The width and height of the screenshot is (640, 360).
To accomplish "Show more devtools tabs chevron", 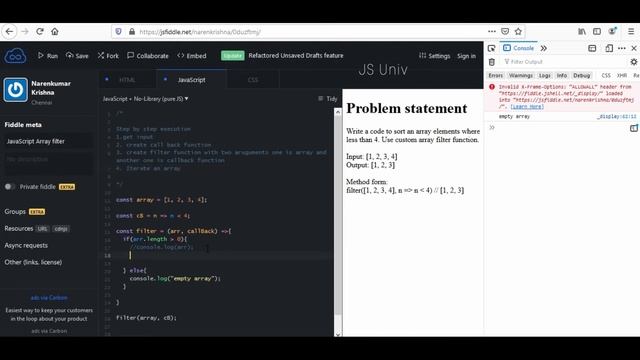I will tap(544, 48).
